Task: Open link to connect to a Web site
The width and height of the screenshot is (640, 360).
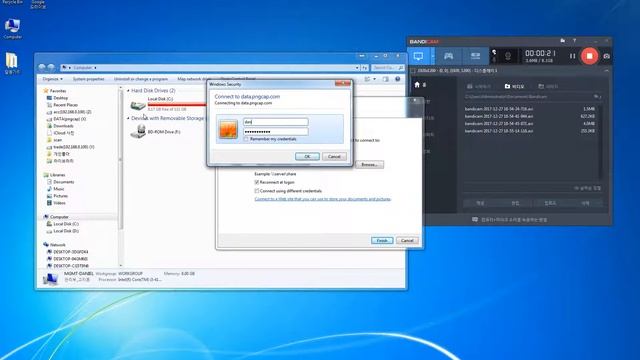Action: (322, 199)
